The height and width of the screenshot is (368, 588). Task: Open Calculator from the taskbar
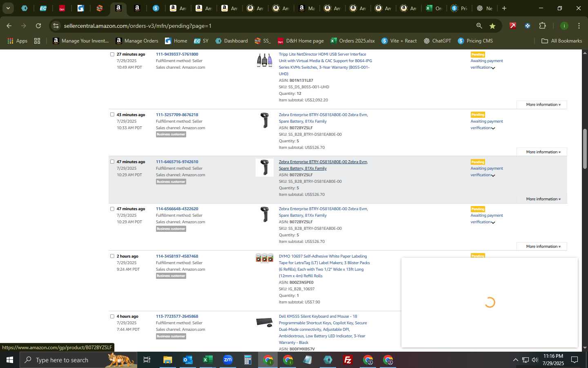tap(247, 360)
